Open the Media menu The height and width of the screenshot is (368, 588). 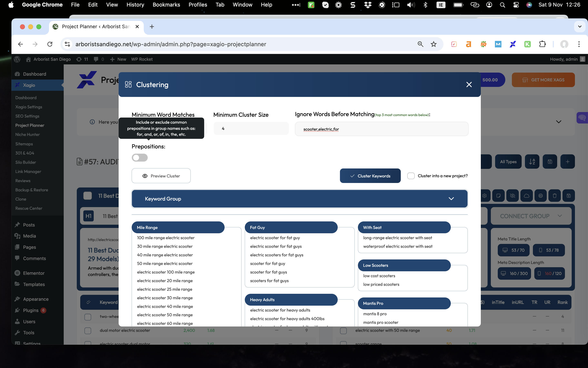[29, 236]
